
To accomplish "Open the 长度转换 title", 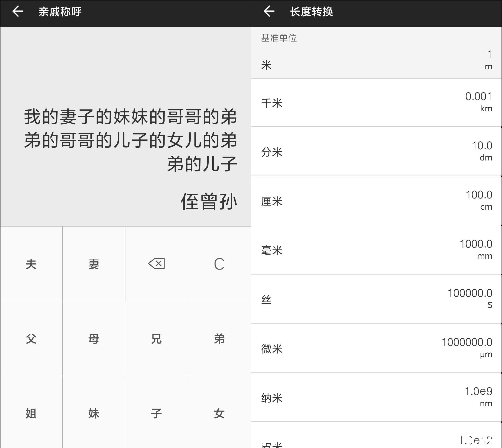I will pyautogui.click(x=311, y=12).
